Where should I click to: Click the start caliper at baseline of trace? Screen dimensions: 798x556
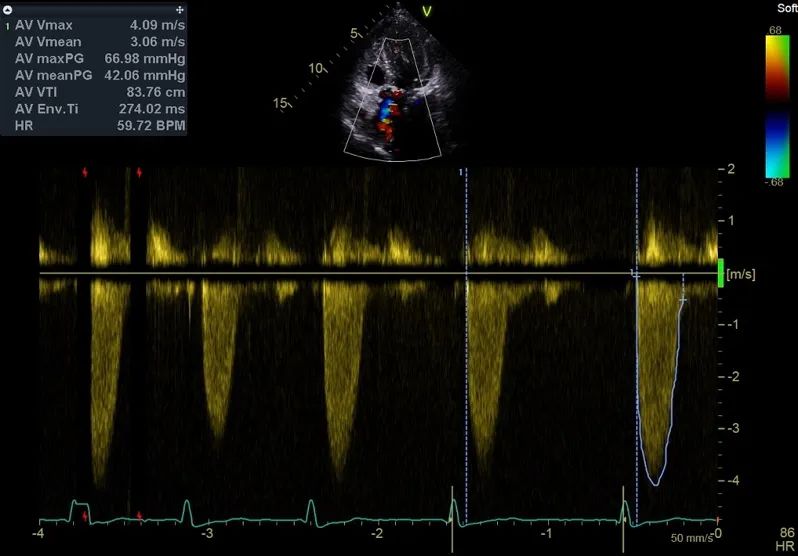(x=633, y=272)
